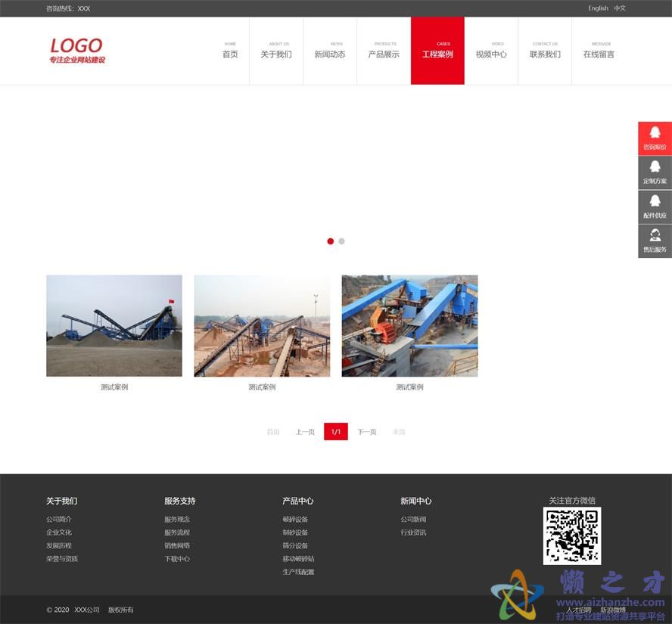Click the current page 1/1 indicator
672x624 pixels.
(x=336, y=432)
